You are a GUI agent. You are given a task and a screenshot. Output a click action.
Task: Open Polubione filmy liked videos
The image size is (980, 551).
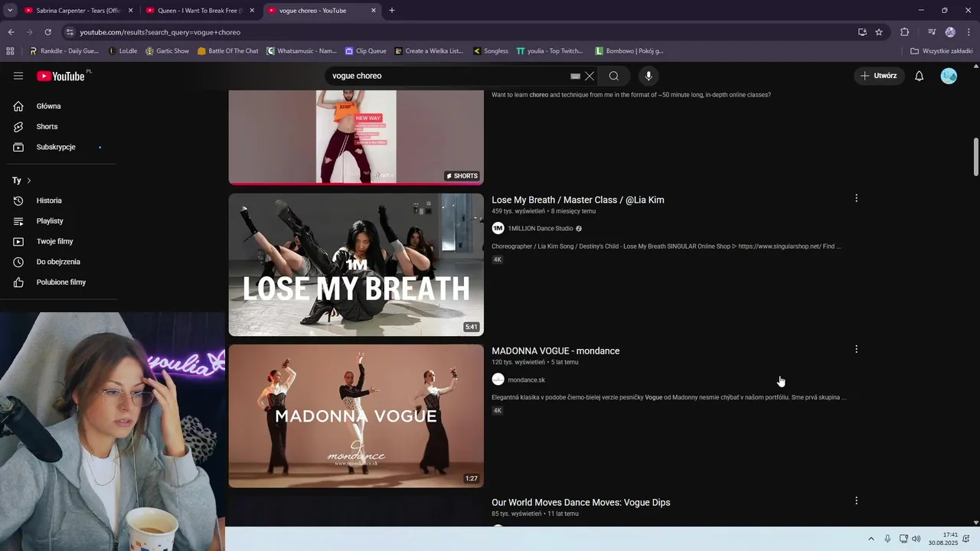click(x=61, y=282)
